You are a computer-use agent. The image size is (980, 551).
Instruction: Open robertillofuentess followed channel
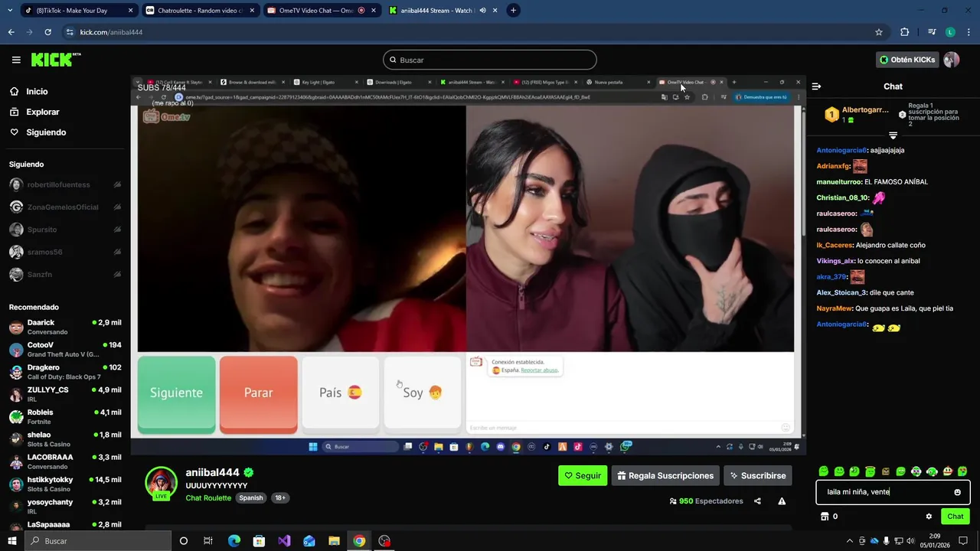[x=65, y=184]
